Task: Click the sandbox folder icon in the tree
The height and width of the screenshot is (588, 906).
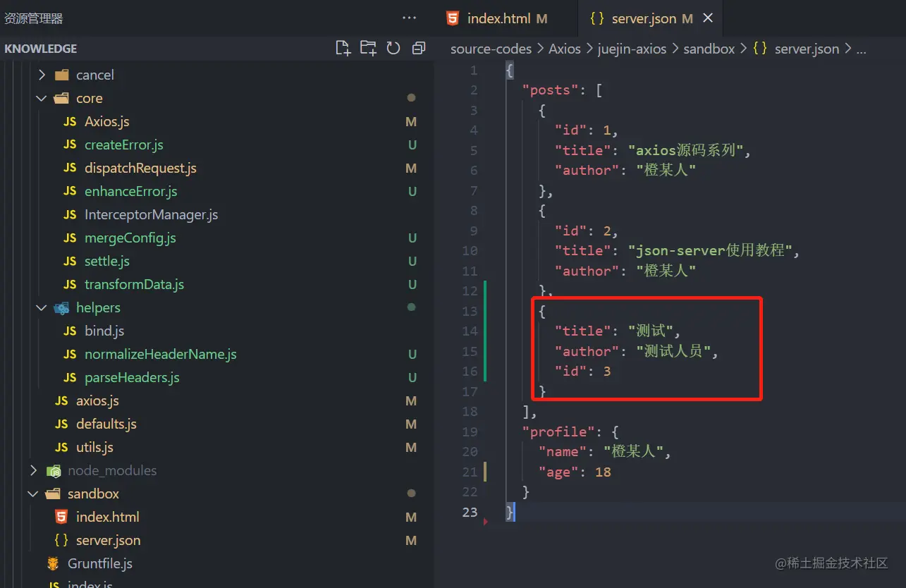Action: tap(54, 494)
